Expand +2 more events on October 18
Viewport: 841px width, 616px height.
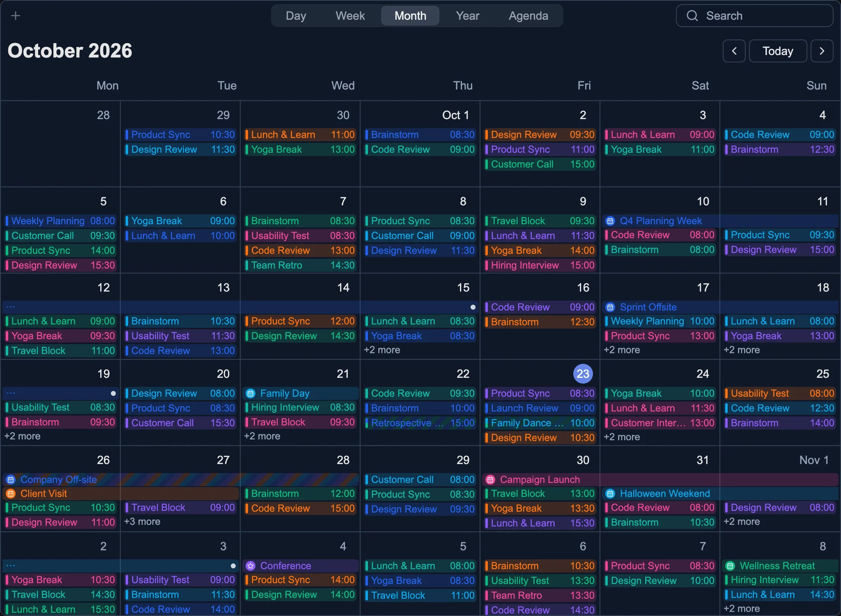point(742,350)
